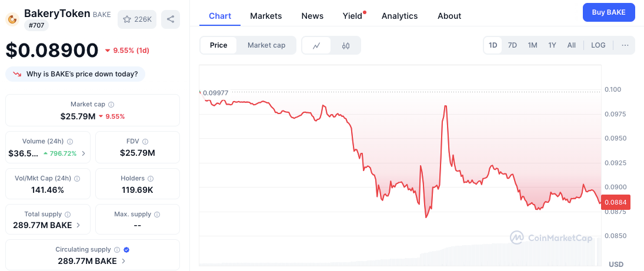This screenshot has width=644, height=271.
Task: Open the Markets tab
Action: click(266, 16)
